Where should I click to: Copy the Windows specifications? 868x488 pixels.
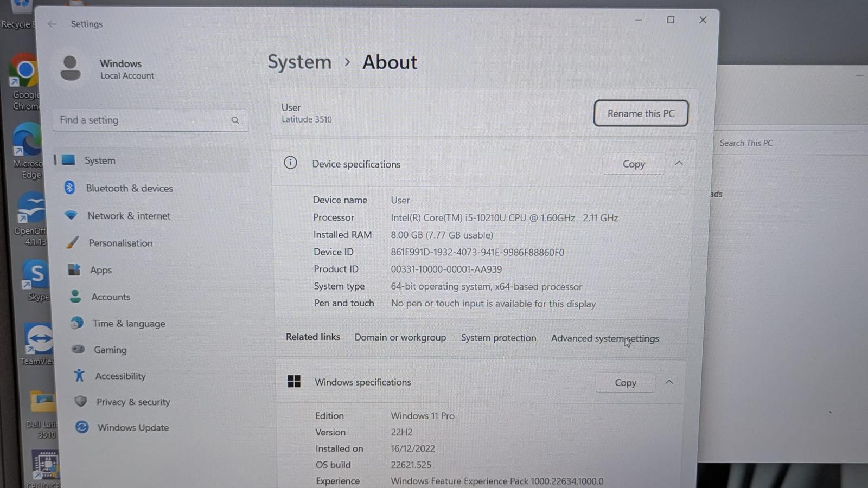tap(625, 383)
